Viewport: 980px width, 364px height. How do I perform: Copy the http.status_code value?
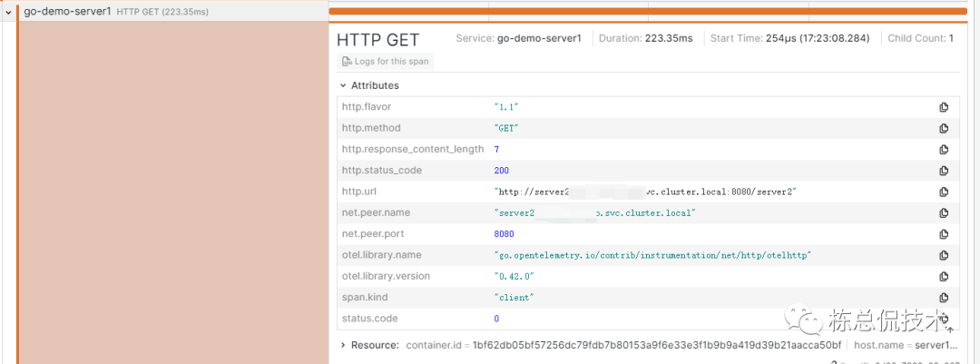944,171
